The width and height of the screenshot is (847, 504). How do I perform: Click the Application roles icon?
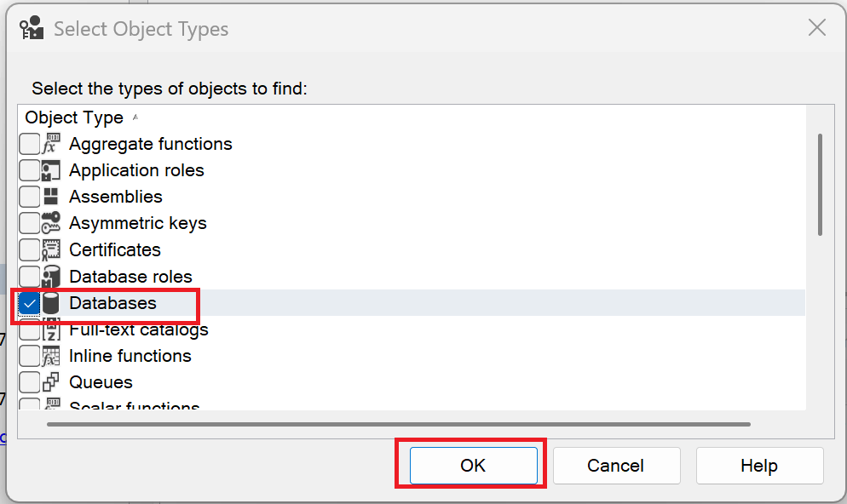pyautogui.click(x=51, y=170)
